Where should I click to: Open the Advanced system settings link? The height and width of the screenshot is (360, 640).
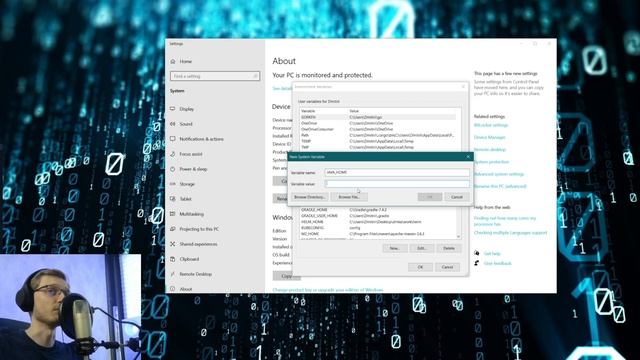click(x=499, y=174)
